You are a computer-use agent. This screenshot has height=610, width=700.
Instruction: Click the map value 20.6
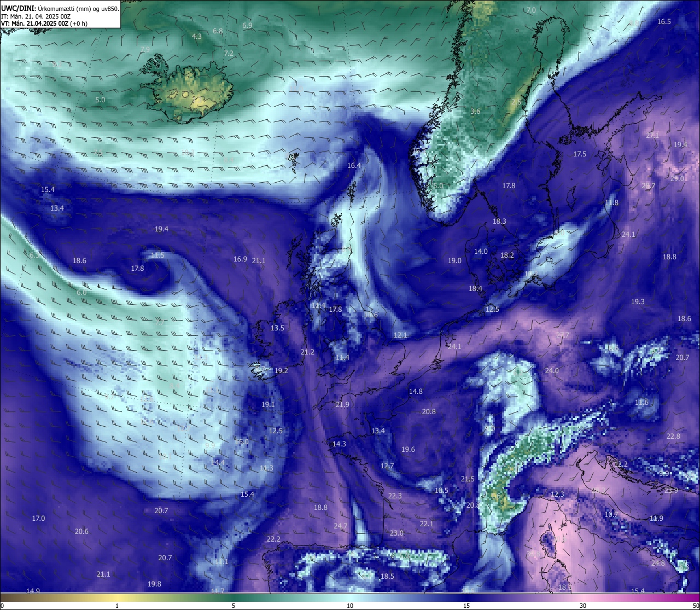click(x=81, y=531)
